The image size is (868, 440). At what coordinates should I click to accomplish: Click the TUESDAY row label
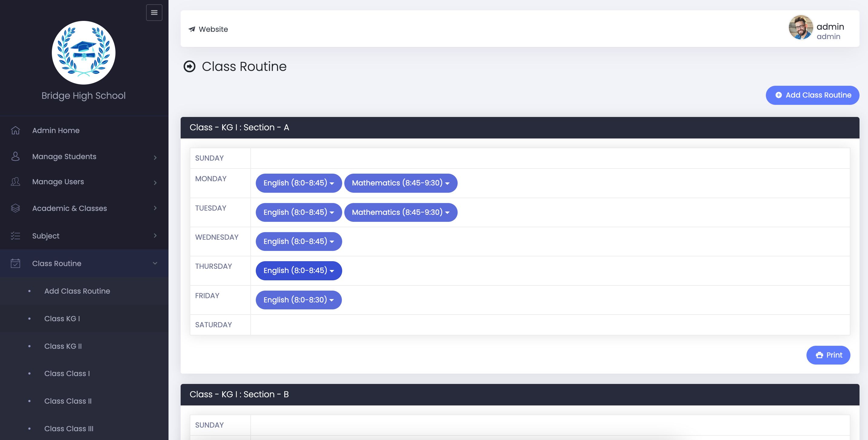(x=211, y=208)
